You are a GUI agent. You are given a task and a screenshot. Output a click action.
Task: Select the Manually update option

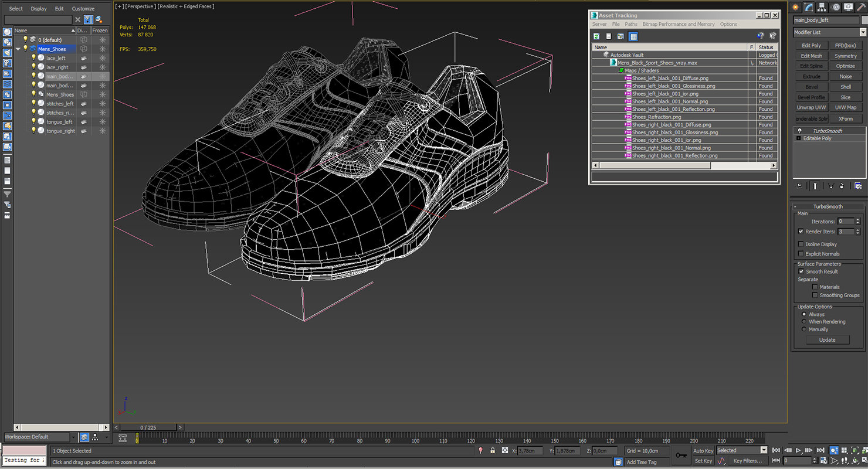point(804,329)
